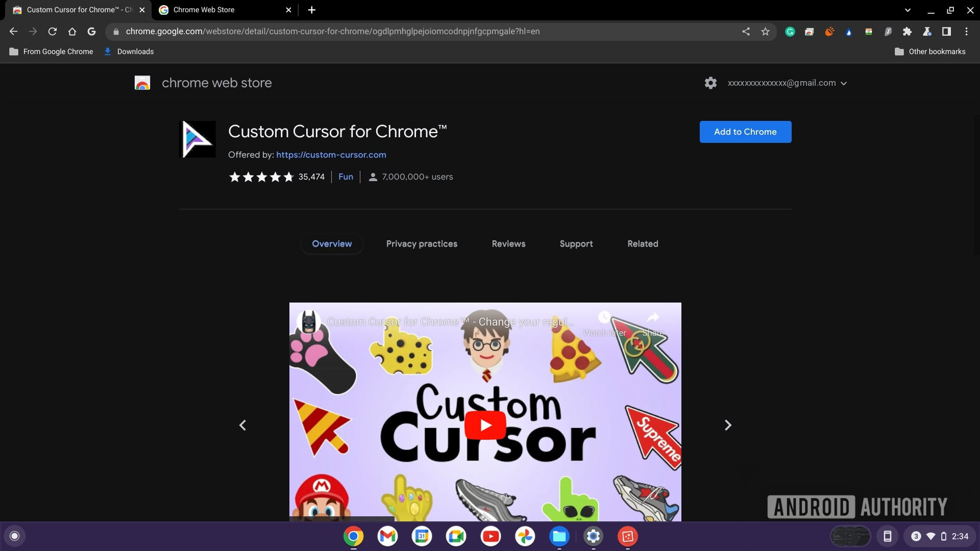This screenshot has width=980, height=551.
Task: Switch to the Privacy practices tab
Action: pos(421,243)
